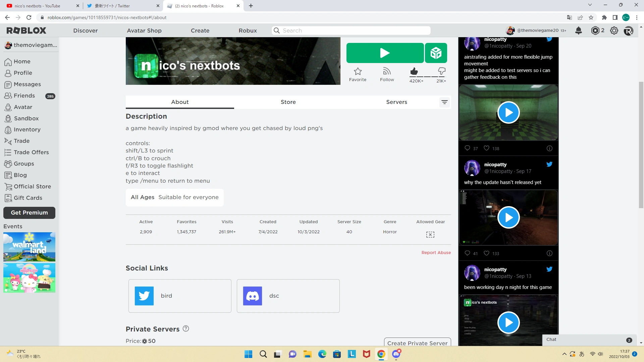The width and height of the screenshot is (644, 362).
Task: Open the notifications bell icon
Action: tap(578, 31)
